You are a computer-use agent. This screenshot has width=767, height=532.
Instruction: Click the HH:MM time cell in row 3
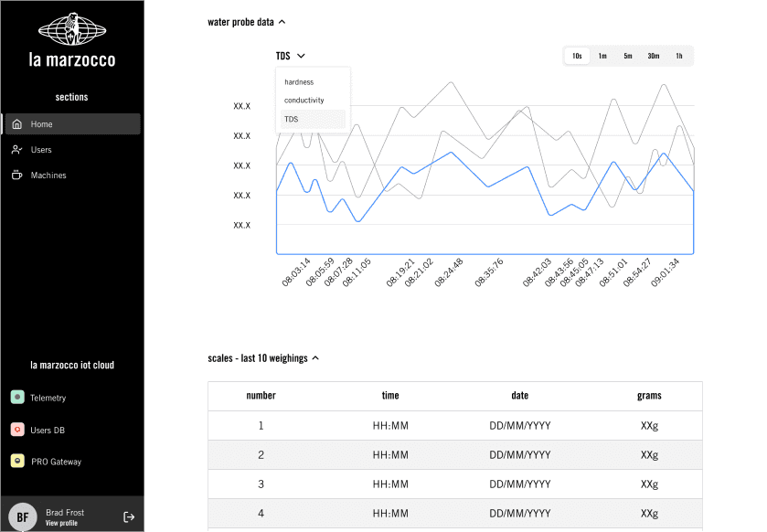click(390, 484)
